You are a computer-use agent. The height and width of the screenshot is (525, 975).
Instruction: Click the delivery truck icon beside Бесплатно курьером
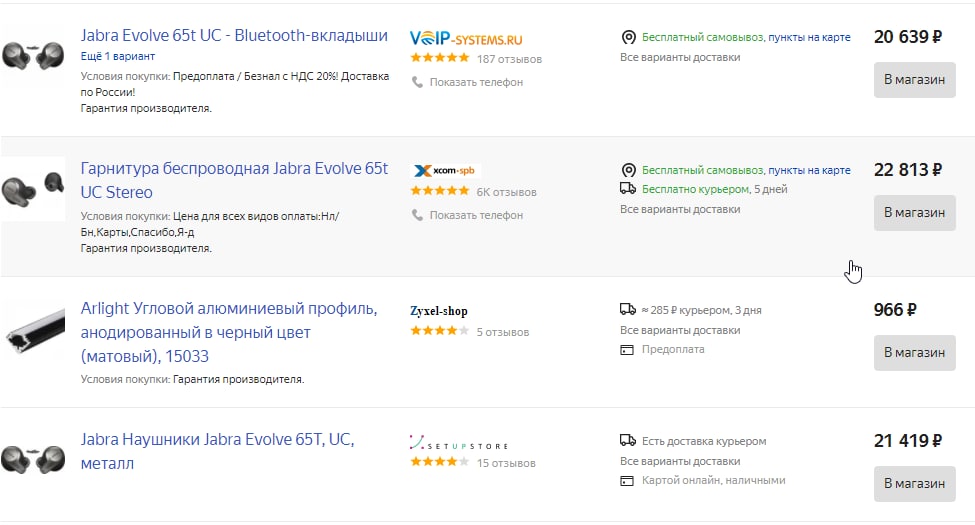click(628, 188)
